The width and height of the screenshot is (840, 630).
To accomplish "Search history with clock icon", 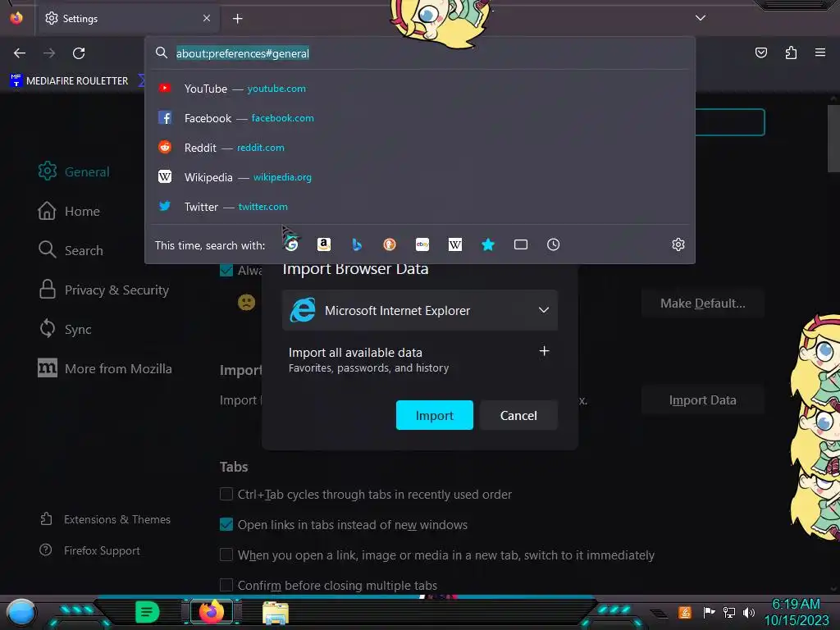I will pyautogui.click(x=554, y=244).
